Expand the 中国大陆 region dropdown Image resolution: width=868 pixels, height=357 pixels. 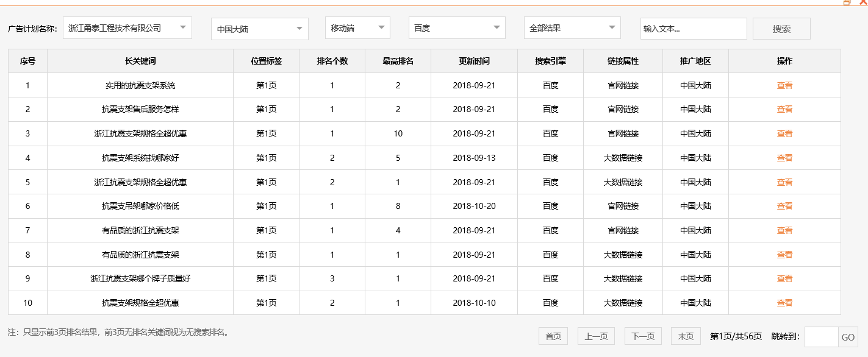(x=259, y=27)
